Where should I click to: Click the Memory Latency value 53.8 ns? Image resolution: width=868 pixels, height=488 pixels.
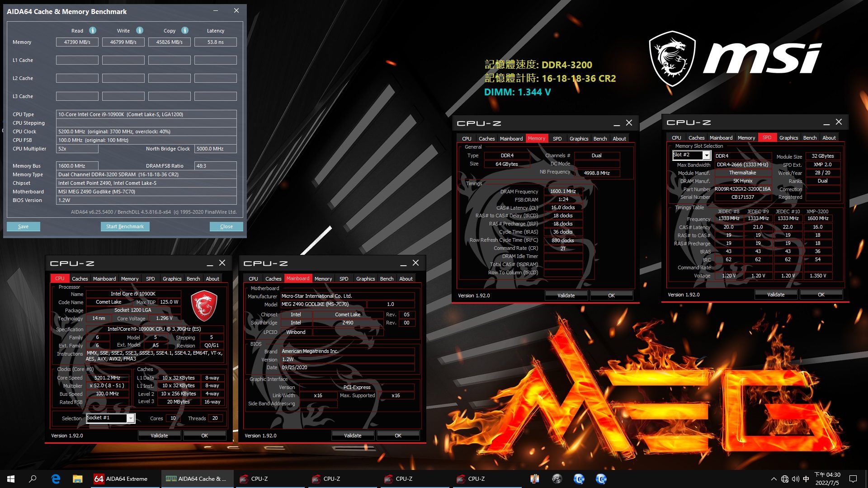click(216, 42)
